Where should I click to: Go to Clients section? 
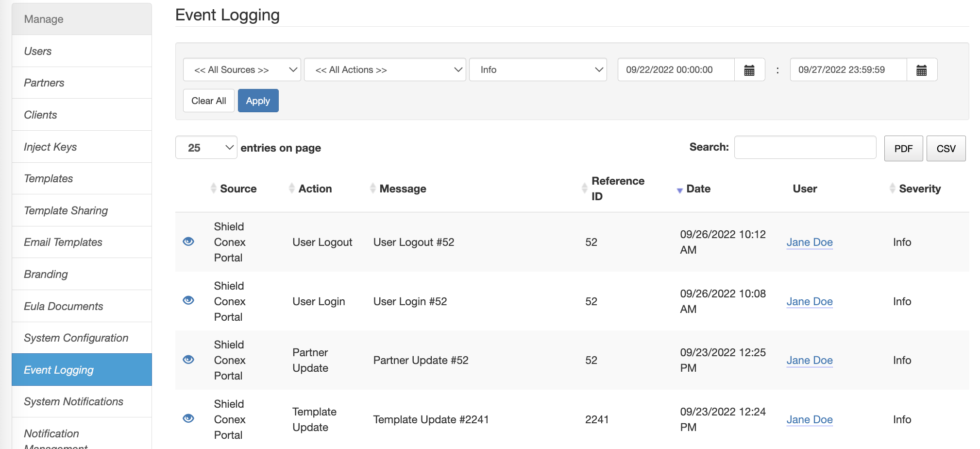(82, 115)
